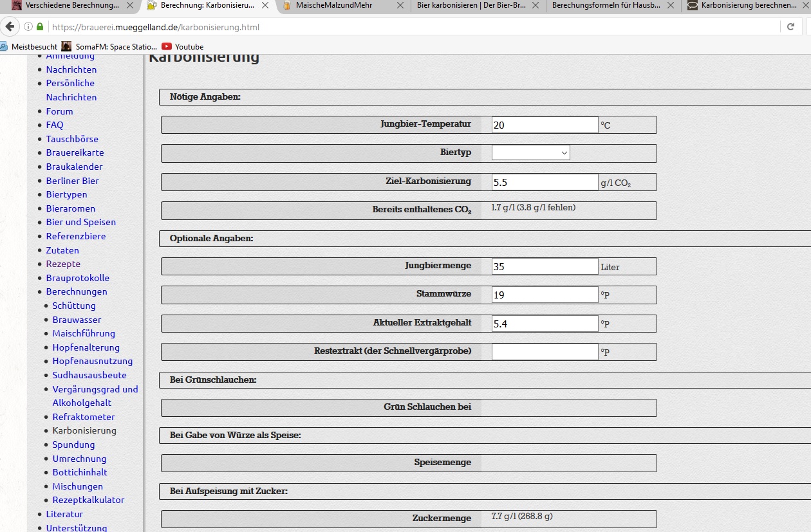The image size is (811, 532).
Task: Open the Hopfenausnutzung link
Action: 92,361
